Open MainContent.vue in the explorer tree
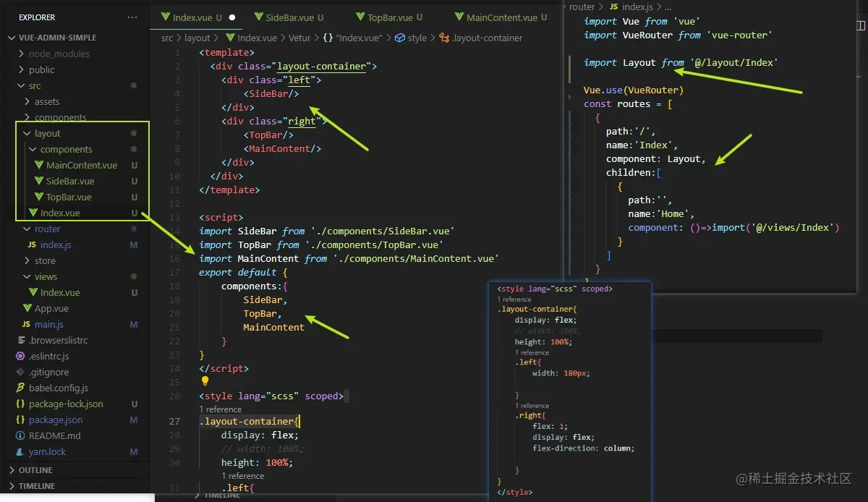The image size is (868, 502). pos(81,165)
